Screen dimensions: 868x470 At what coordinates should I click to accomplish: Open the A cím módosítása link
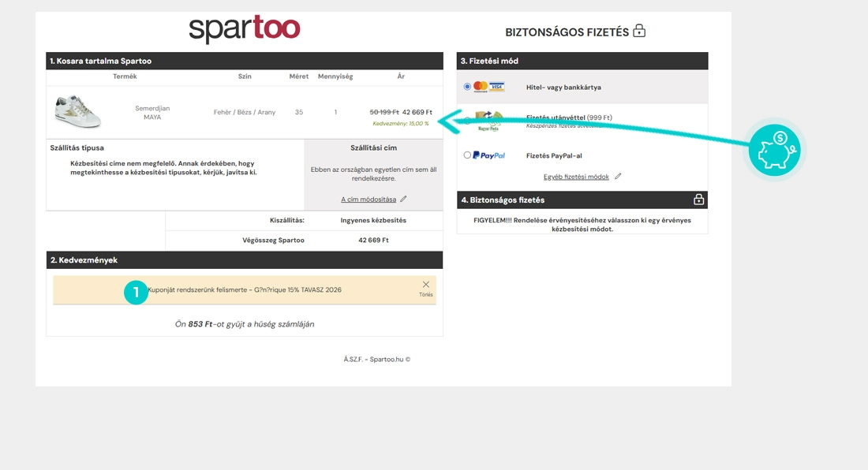pos(369,199)
